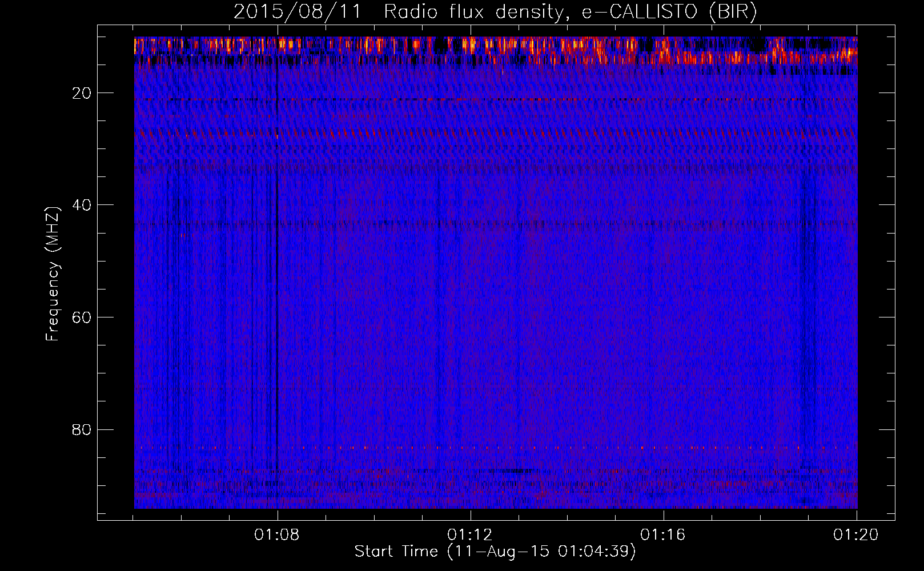Click the 'Frequency (MHZ)' y-axis label
This screenshot has width=924, height=571.
point(53,274)
